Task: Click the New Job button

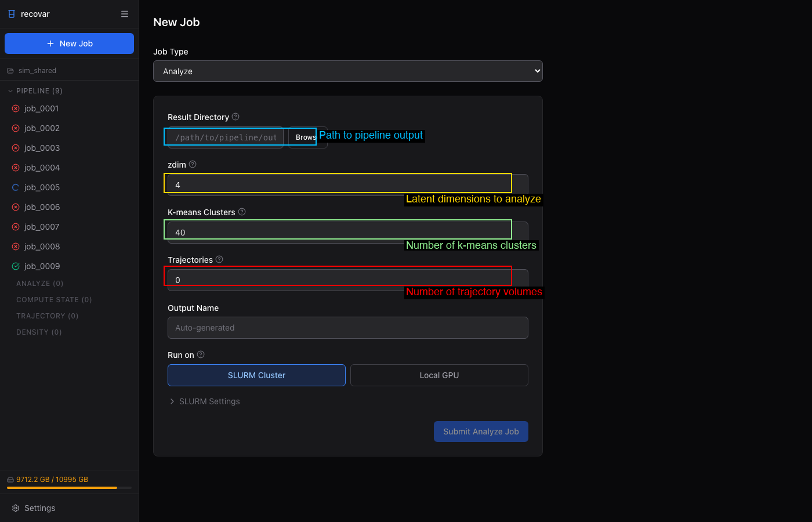Action: pyautogui.click(x=69, y=43)
